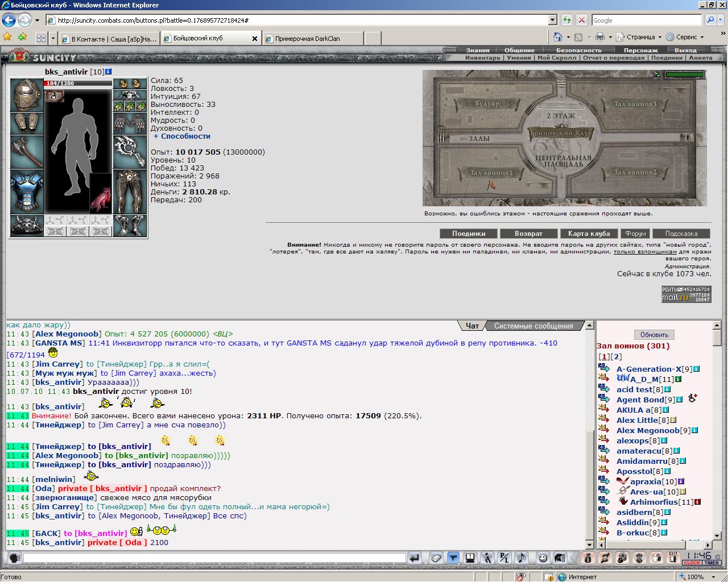Click the Google search box

647,20
